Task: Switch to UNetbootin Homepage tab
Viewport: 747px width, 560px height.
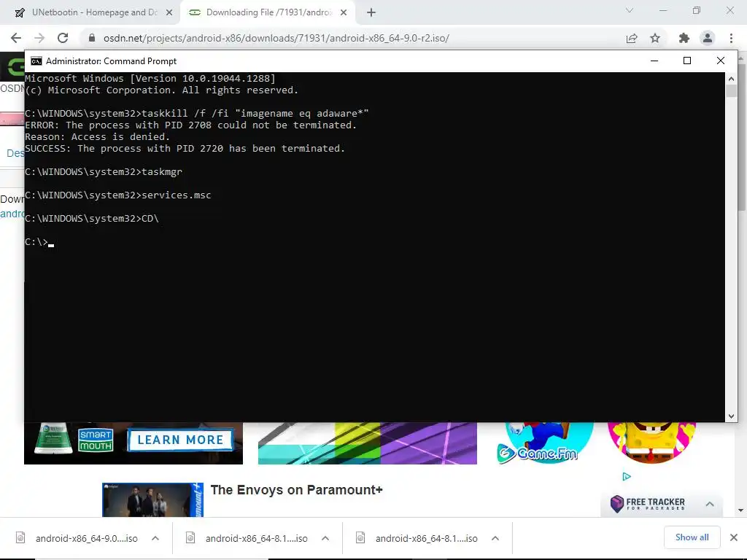Action: (90, 12)
